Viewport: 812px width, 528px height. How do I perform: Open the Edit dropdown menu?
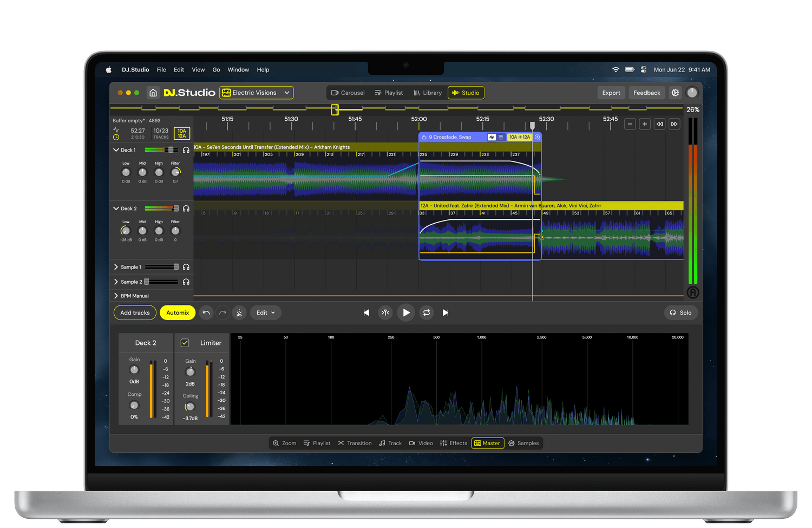tap(265, 312)
